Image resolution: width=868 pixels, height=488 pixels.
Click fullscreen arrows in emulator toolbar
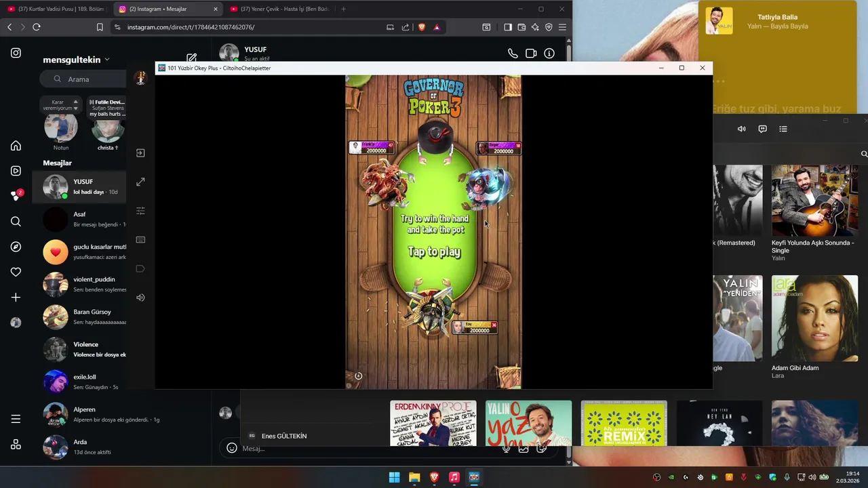coord(140,182)
